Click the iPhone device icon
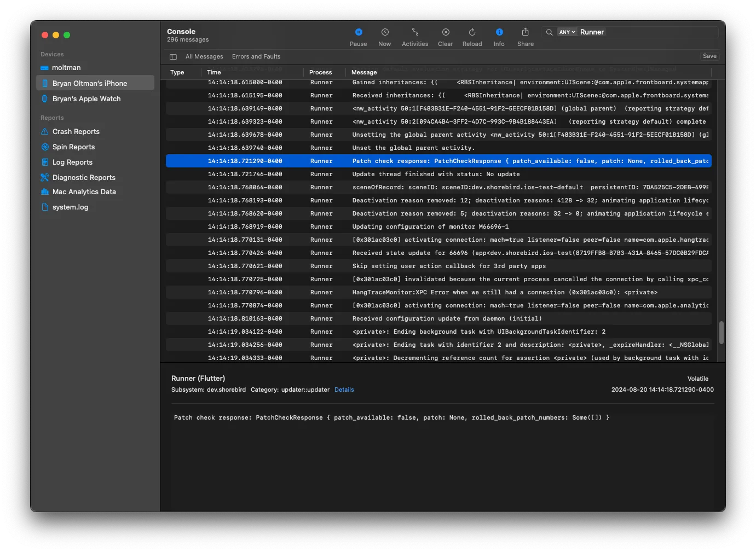The image size is (756, 552). [45, 83]
